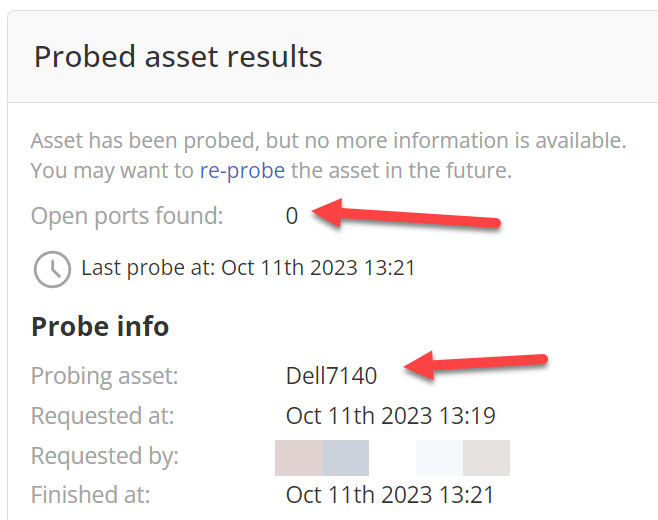Screen dimensions: 658x520
Task: Click the Probed asset results heading
Action: click(178, 57)
